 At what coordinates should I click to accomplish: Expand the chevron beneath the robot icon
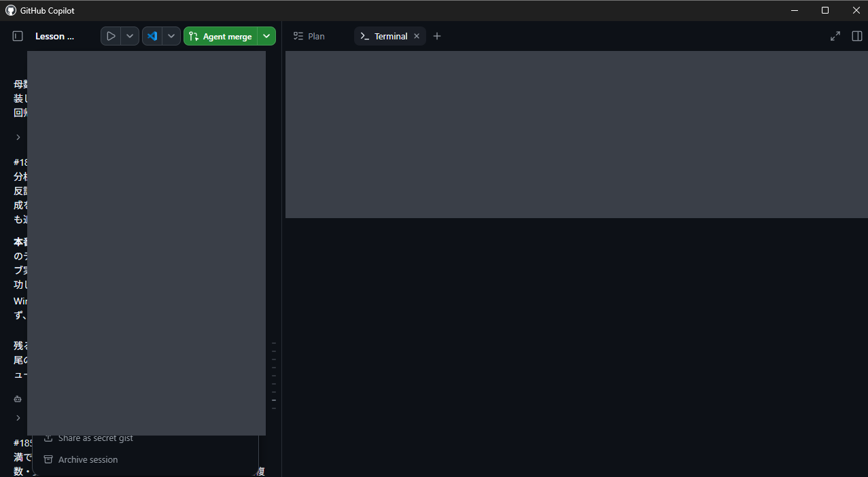coord(18,418)
